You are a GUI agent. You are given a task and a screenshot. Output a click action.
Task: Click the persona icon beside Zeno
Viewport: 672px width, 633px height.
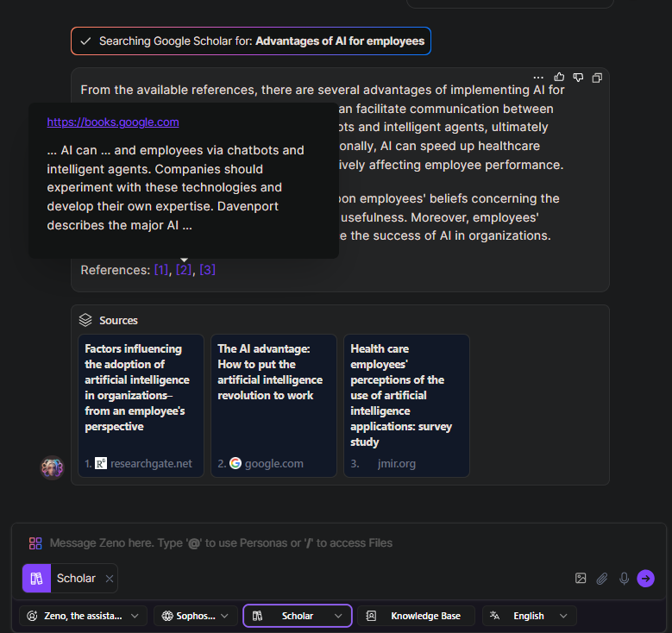tap(32, 616)
